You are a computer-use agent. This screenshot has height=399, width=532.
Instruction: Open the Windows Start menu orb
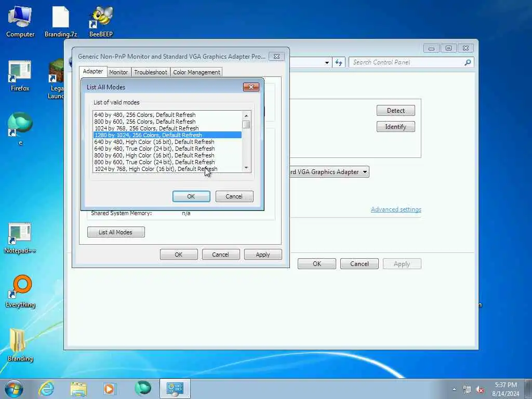[x=14, y=389]
